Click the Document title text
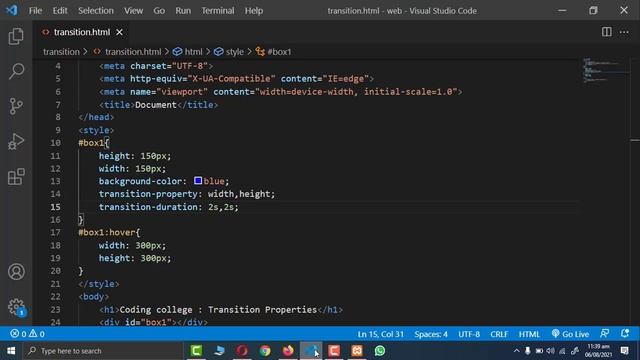 click(156, 105)
